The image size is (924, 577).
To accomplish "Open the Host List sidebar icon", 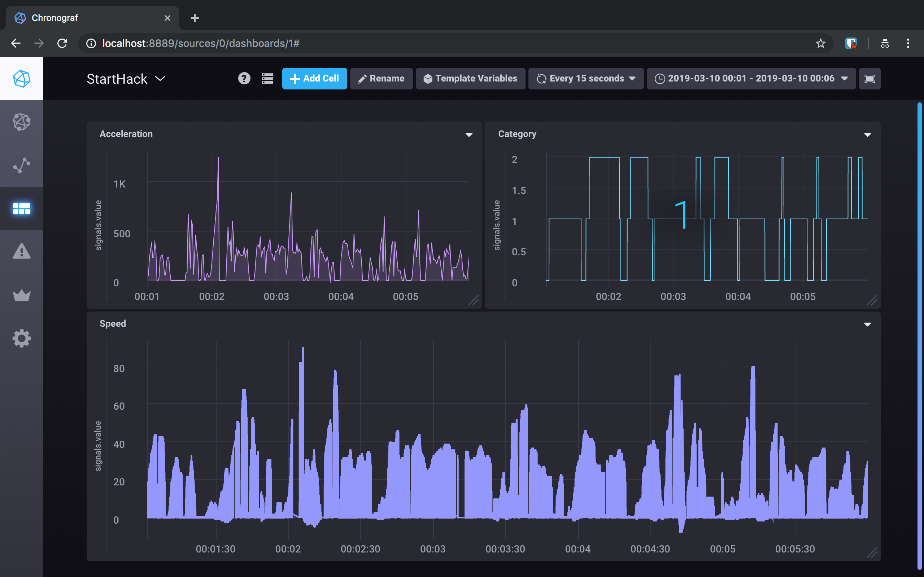I will pyautogui.click(x=21, y=122).
